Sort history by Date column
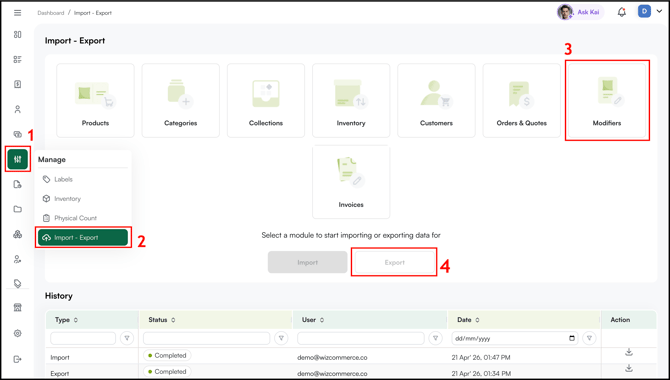670x380 pixels. tap(477, 320)
